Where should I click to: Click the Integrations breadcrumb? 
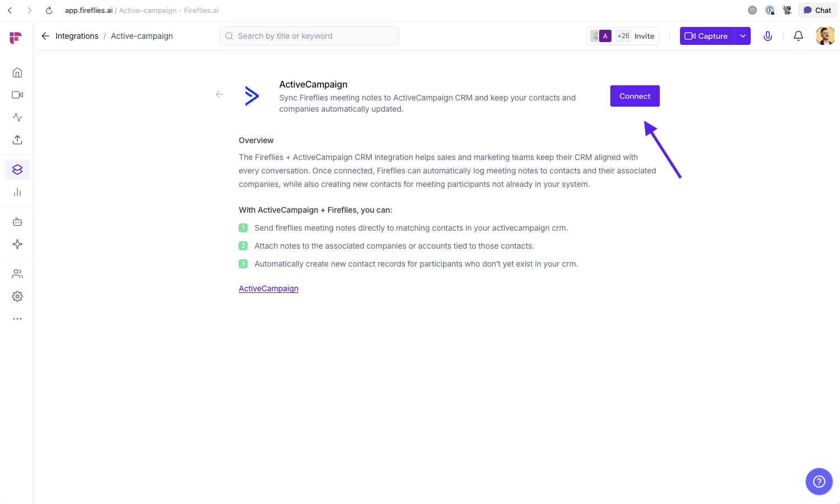point(77,36)
